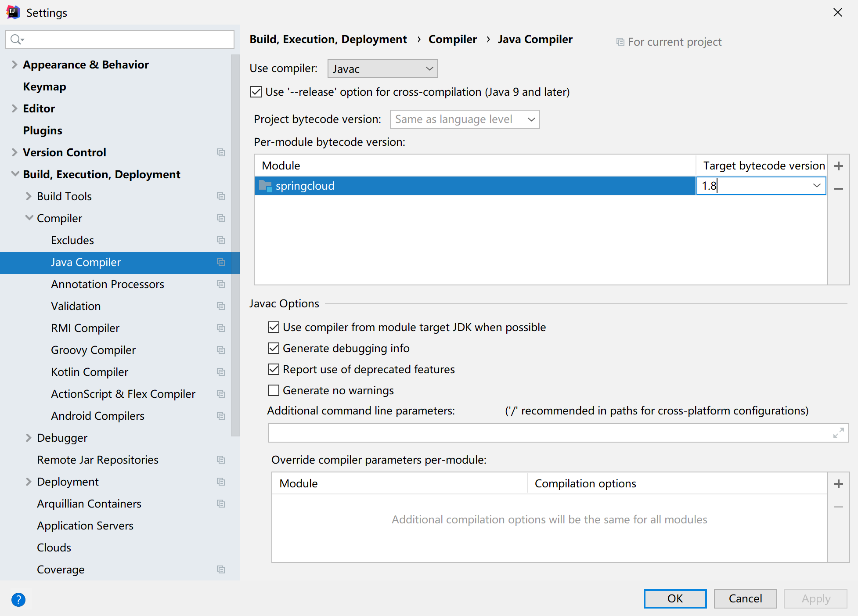
Task: Click the project-level icon beside Coverage
Action: [221, 569]
